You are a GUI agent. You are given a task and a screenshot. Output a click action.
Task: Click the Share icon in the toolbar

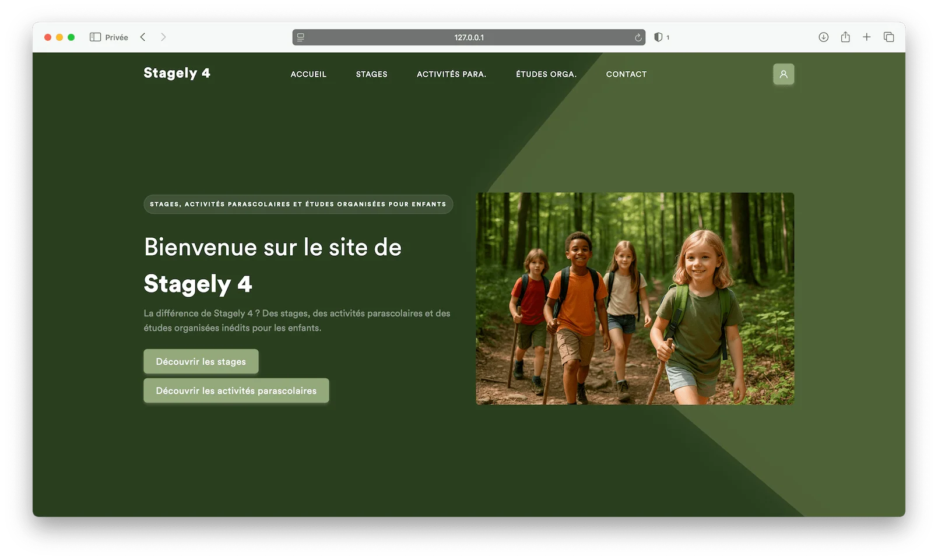tap(845, 37)
